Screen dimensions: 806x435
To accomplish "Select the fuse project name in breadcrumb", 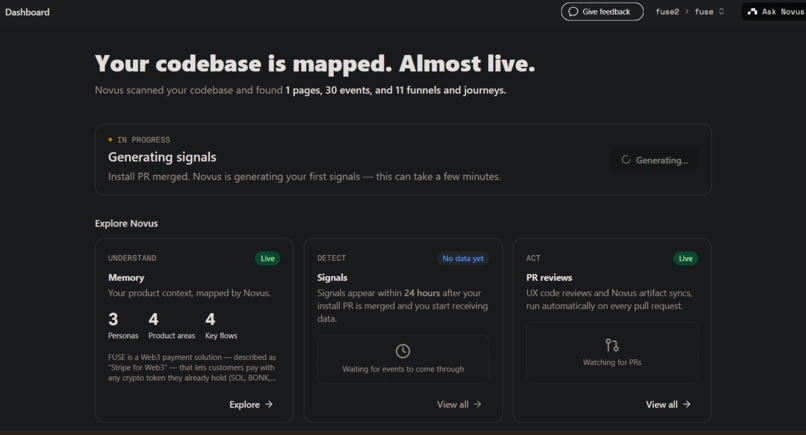I will (x=704, y=11).
